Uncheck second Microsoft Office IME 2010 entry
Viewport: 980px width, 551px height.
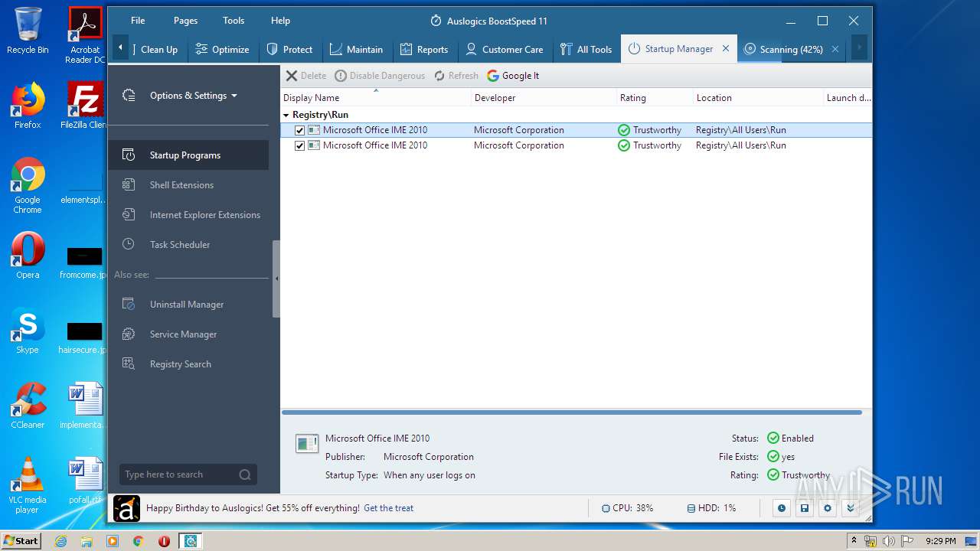point(299,145)
